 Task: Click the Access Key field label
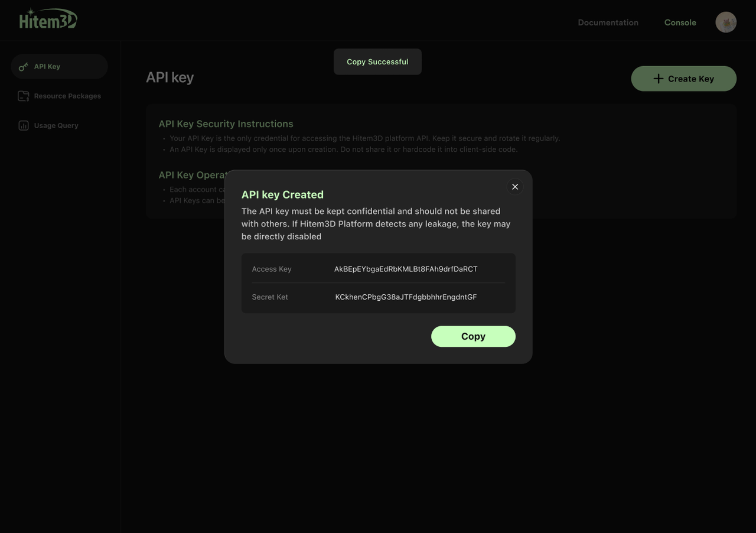point(272,269)
